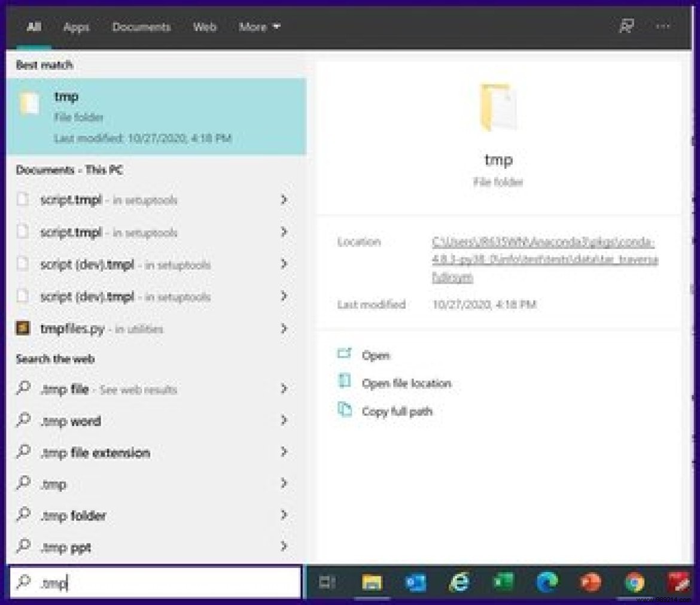Expand the '.tmp file extension' suggestion arrow
Screen dimensions: 700x605
pyautogui.click(x=284, y=452)
